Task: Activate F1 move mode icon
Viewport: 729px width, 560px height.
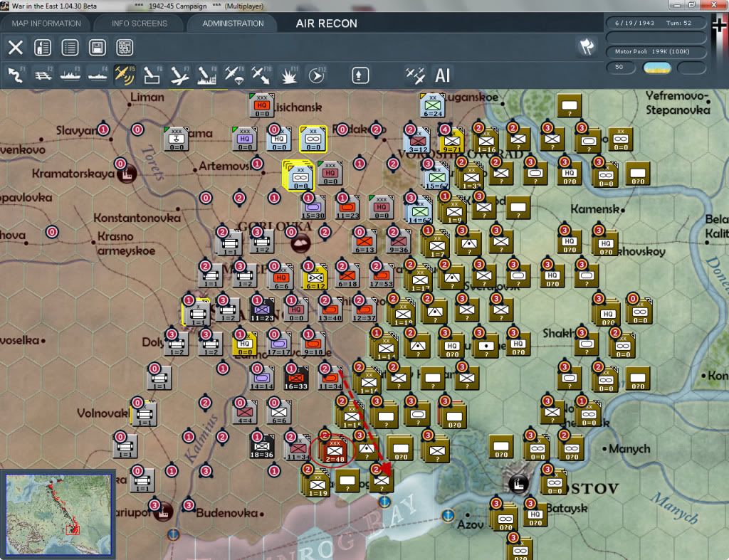Action: [x=16, y=75]
